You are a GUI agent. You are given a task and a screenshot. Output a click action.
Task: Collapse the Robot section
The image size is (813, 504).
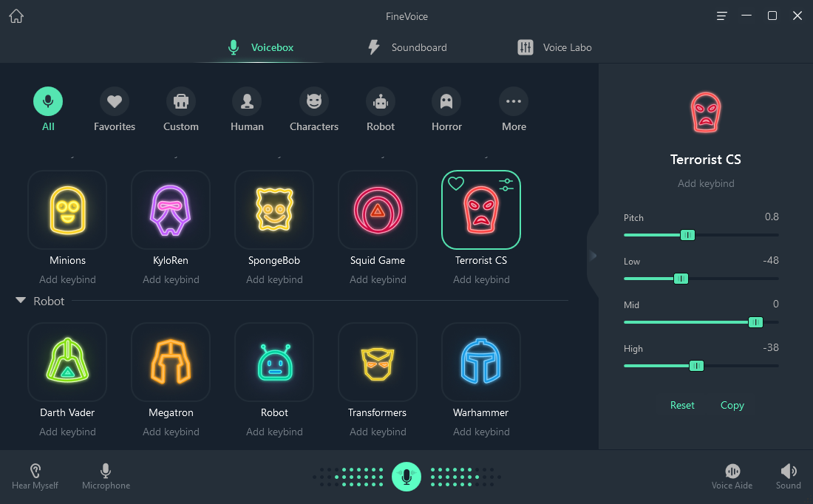click(x=21, y=300)
